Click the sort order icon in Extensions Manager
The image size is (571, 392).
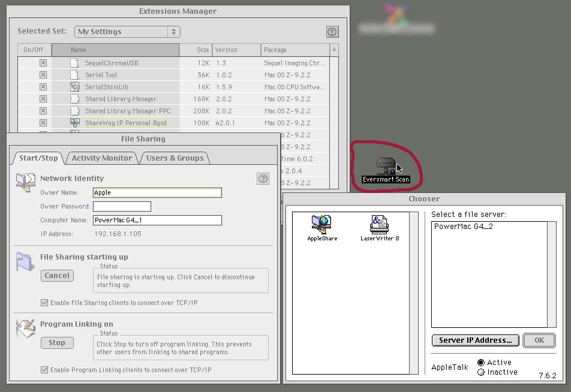click(x=334, y=50)
